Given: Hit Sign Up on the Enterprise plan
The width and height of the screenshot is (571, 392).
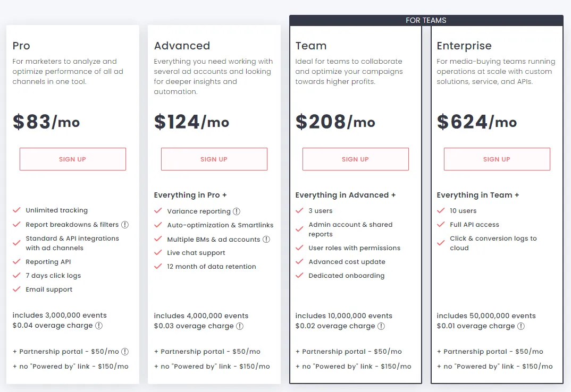Looking at the screenshot, I should [x=497, y=159].
